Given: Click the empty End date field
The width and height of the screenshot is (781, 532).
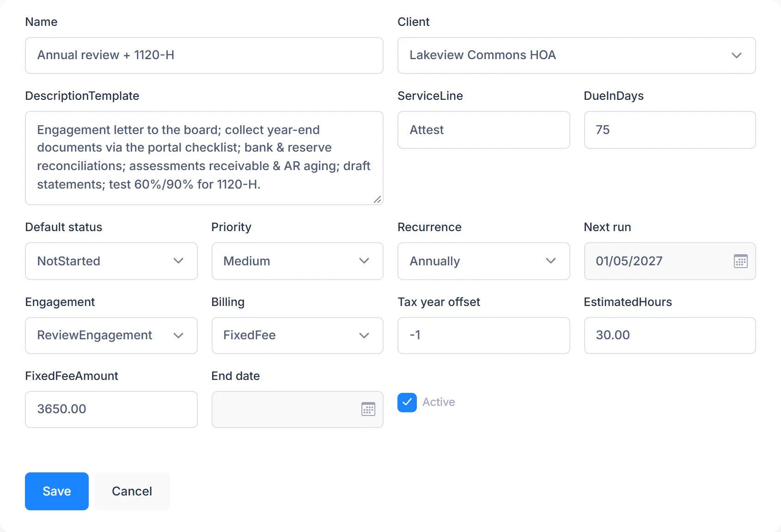Looking at the screenshot, I should pyautogui.click(x=297, y=410).
